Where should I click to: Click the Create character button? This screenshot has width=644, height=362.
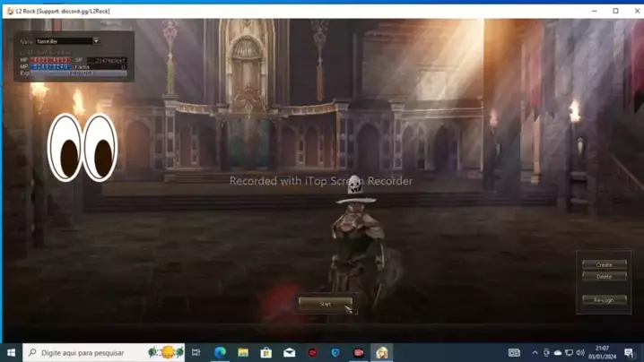[x=604, y=264]
